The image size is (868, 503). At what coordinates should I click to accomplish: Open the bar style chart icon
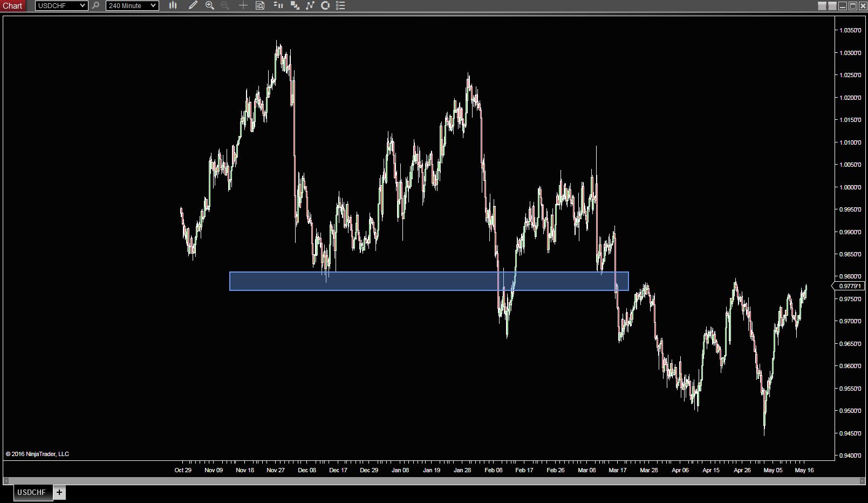click(173, 5)
